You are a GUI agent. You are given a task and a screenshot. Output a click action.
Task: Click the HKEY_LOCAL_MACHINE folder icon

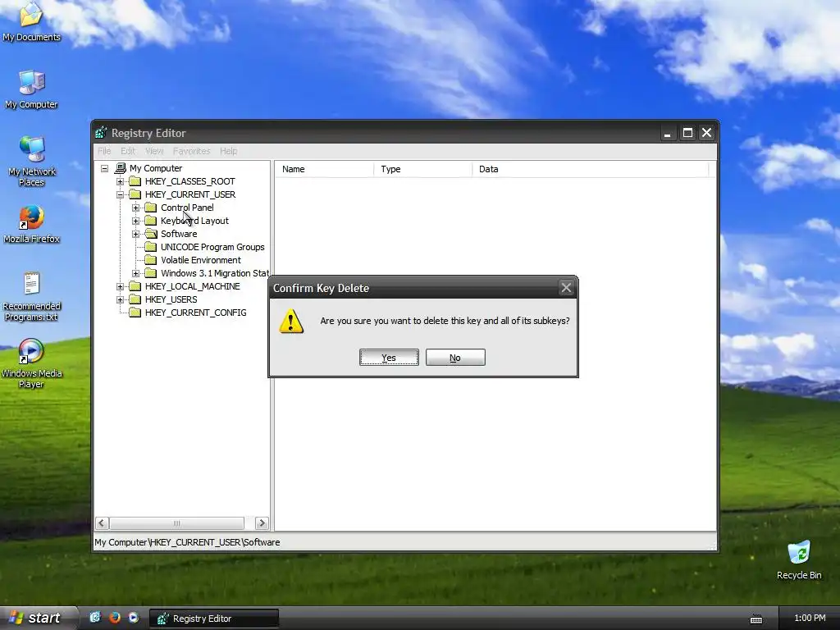(135, 286)
